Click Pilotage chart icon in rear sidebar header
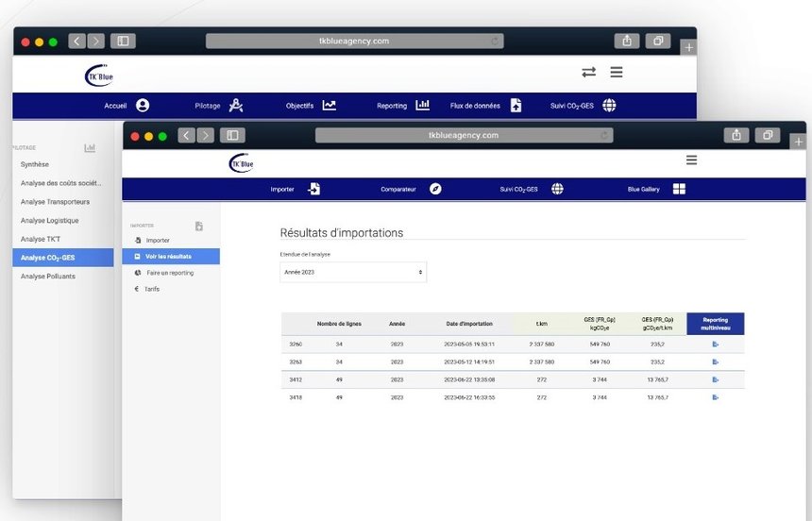The image size is (812, 521). 90,148
